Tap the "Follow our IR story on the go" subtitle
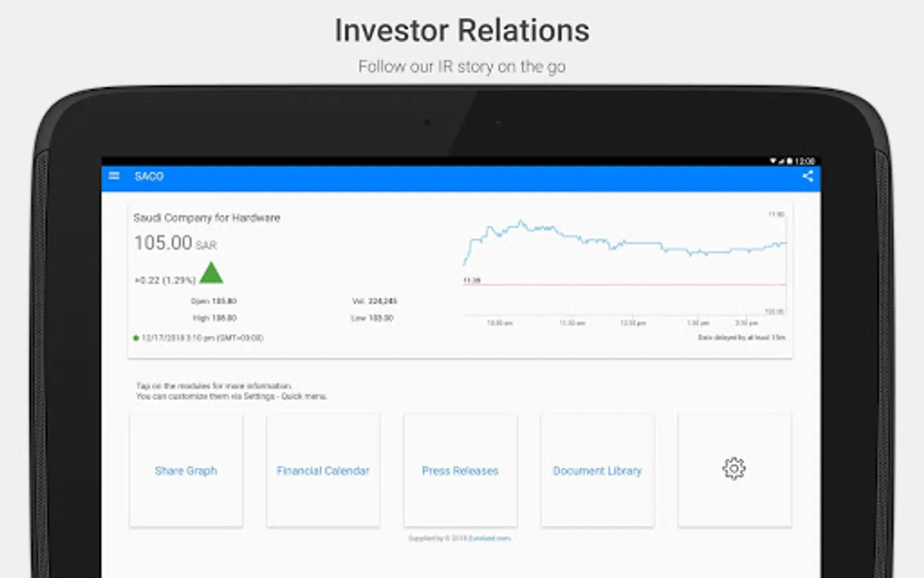 click(462, 66)
